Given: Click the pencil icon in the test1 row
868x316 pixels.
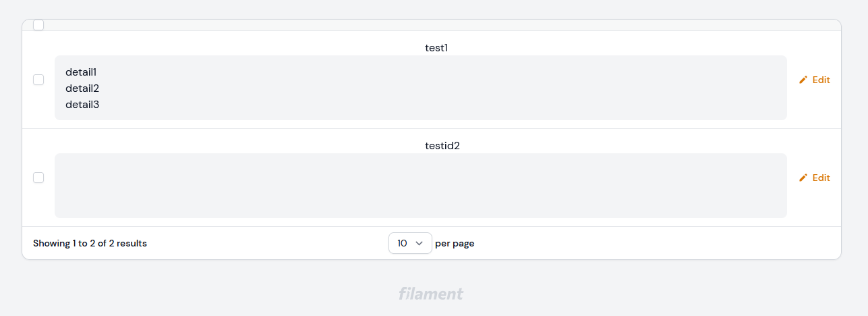Looking at the screenshot, I should [803, 80].
